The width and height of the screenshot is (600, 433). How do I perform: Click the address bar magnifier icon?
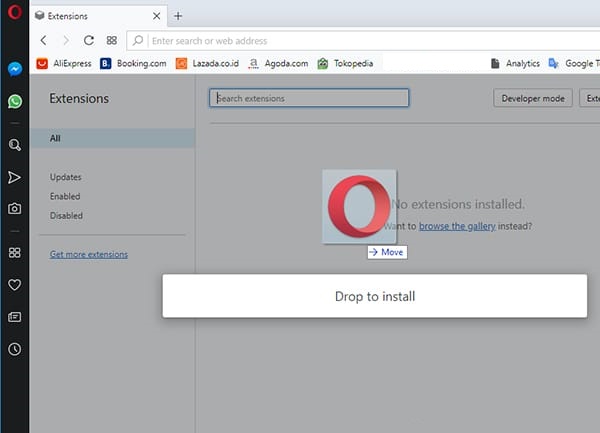pos(137,41)
